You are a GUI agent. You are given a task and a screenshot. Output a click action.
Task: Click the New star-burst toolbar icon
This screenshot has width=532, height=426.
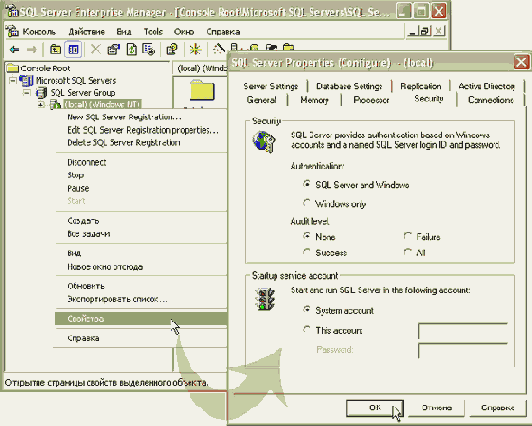195,50
